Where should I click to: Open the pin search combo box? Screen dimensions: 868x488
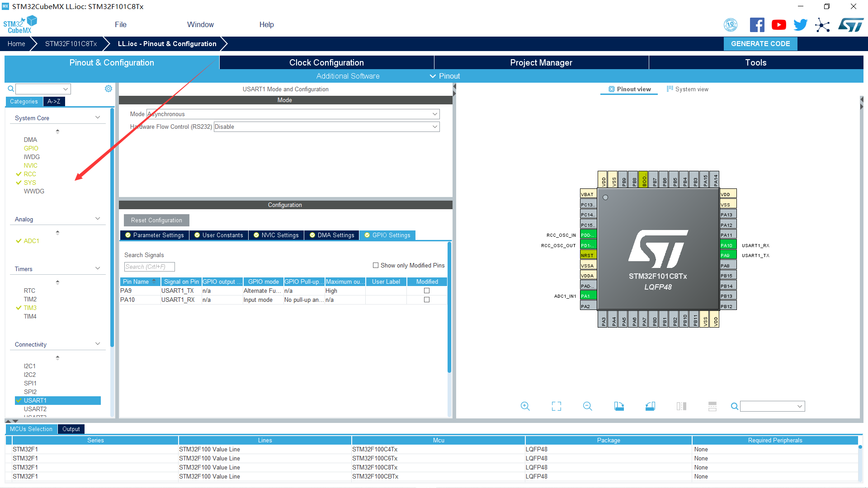[x=773, y=406]
